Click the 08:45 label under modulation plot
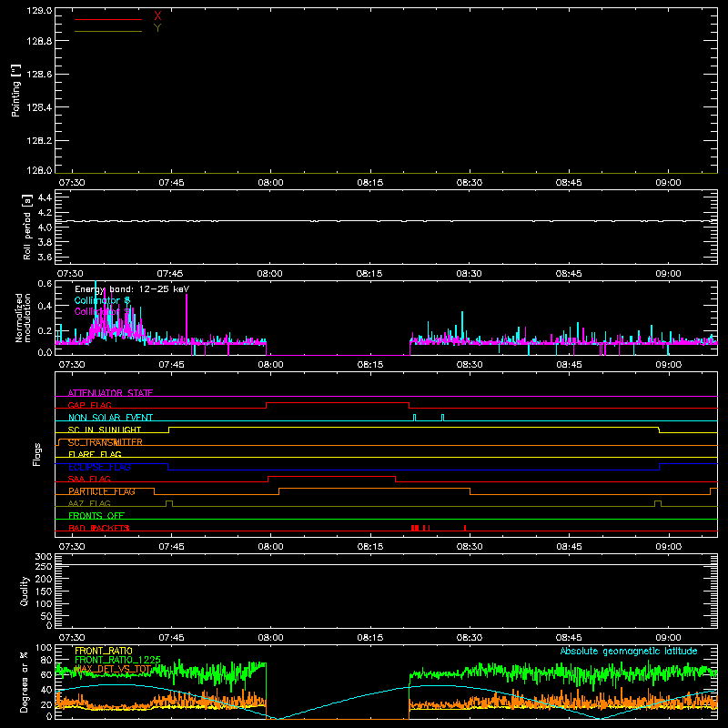Image resolution: width=728 pixels, height=728 pixels. click(570, 365)
